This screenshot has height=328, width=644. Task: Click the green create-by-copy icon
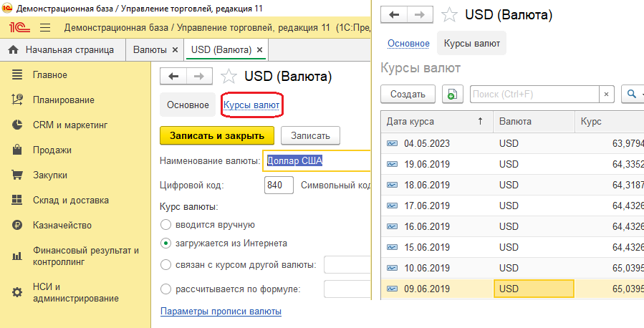451,94
